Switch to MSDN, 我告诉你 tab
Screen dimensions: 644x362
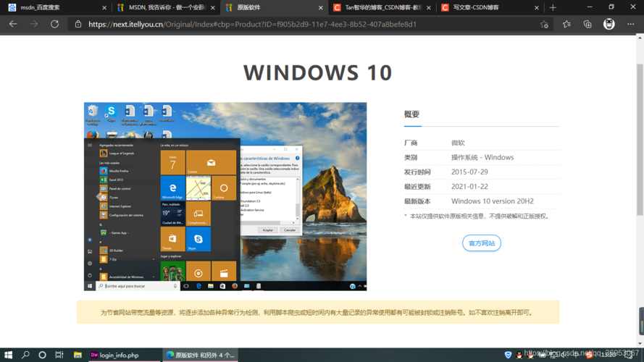click(166, 7)
